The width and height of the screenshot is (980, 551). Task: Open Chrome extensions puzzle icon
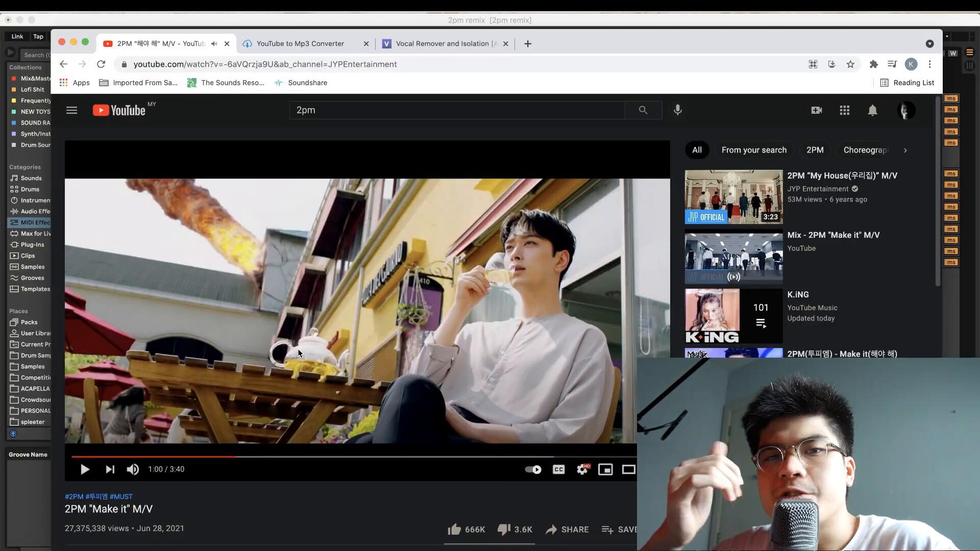873,64
